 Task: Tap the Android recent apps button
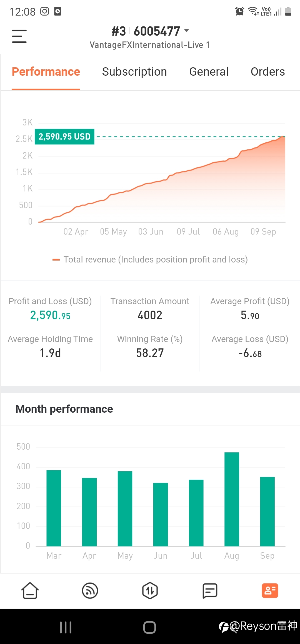coord(66,627)
